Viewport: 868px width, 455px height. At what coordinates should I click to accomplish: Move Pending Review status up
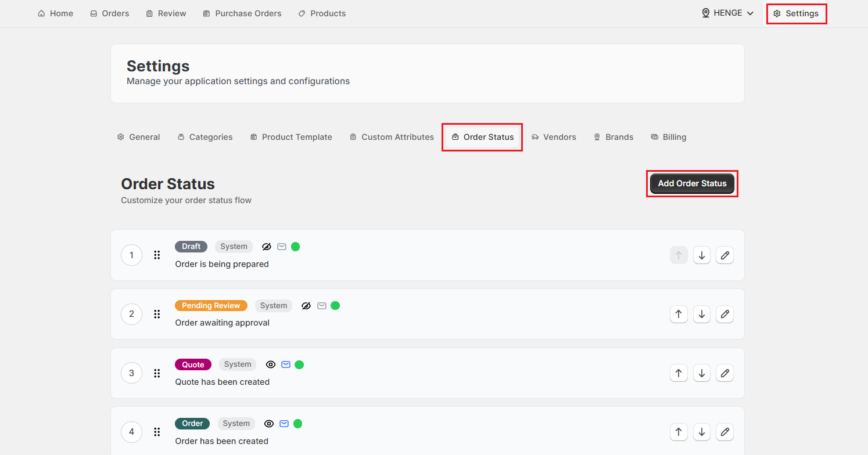pos(679,314)
